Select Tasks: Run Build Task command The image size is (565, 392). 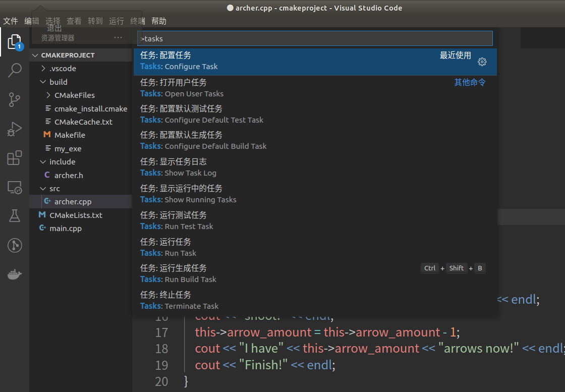[315, 274]
